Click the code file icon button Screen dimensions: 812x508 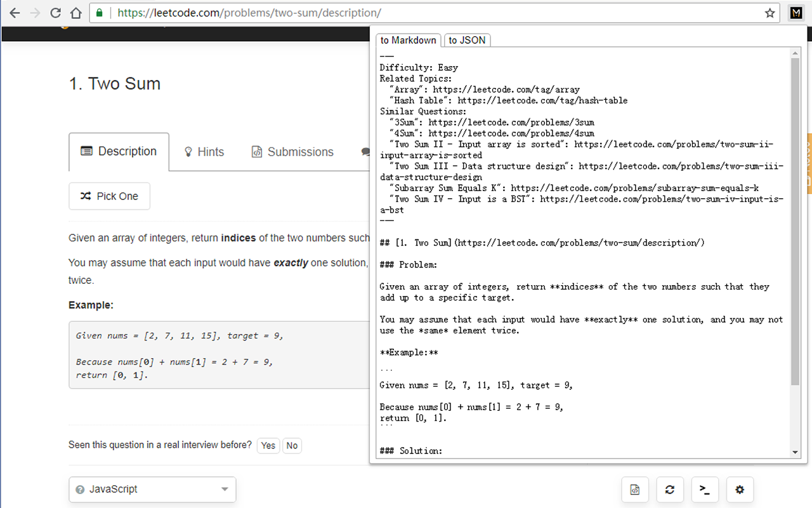click(634, 490)
